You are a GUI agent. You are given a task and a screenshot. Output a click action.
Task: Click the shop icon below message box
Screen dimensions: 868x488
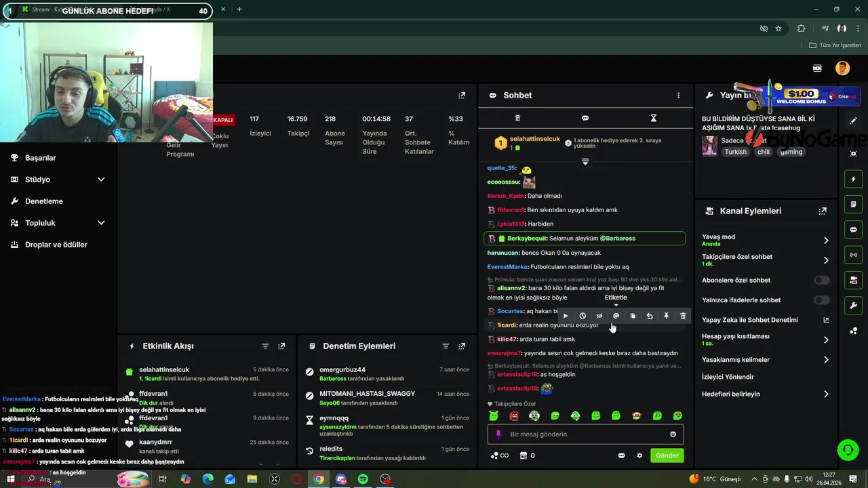pos(523,455)
